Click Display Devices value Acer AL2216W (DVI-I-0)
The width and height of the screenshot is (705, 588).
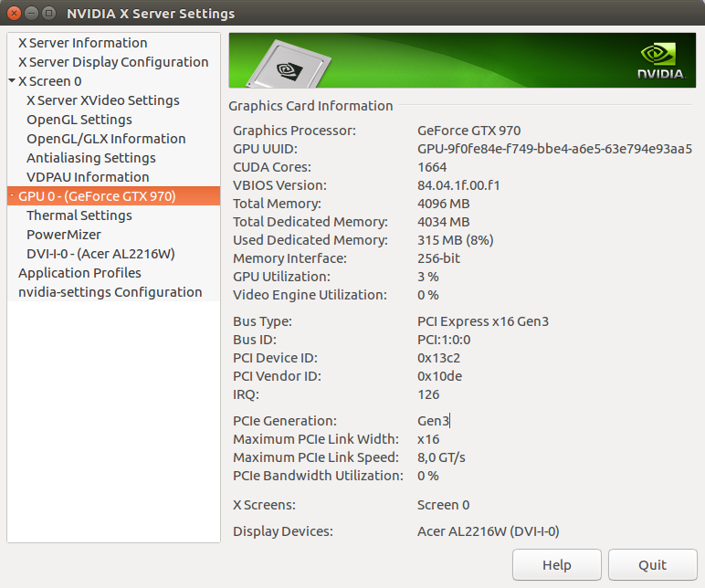[489, 531]
